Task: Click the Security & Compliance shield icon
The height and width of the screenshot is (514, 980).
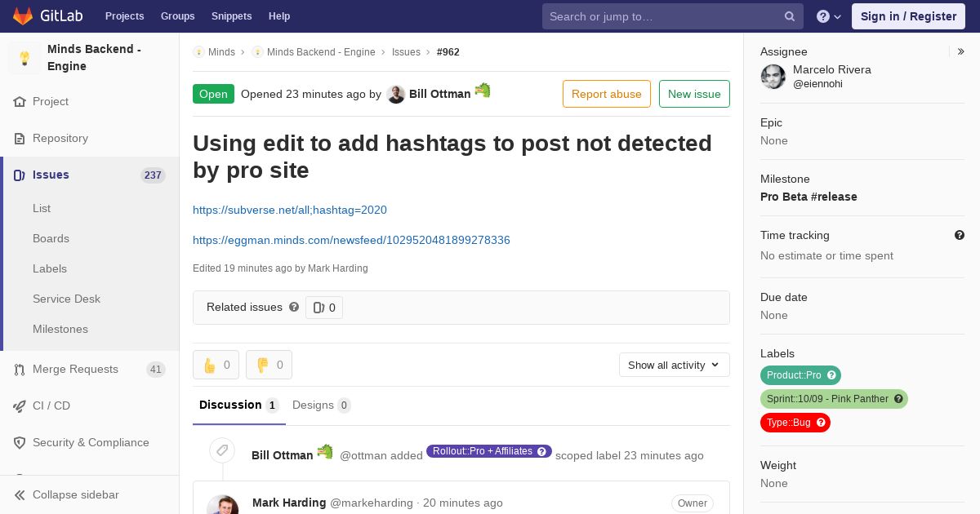Action: [20, 443]
